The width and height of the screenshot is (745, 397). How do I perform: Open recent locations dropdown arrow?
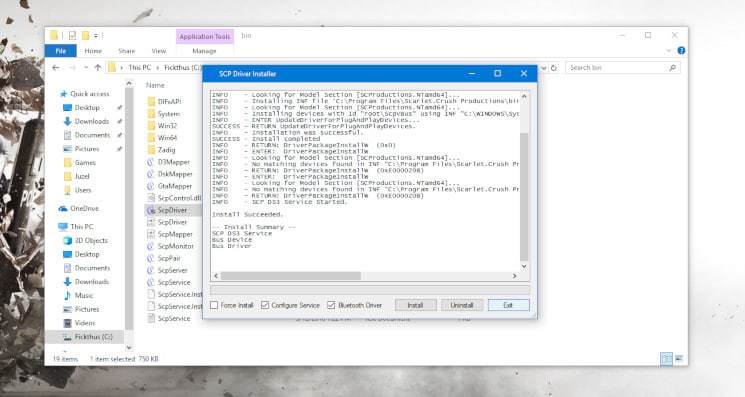(x=86, y=68)
